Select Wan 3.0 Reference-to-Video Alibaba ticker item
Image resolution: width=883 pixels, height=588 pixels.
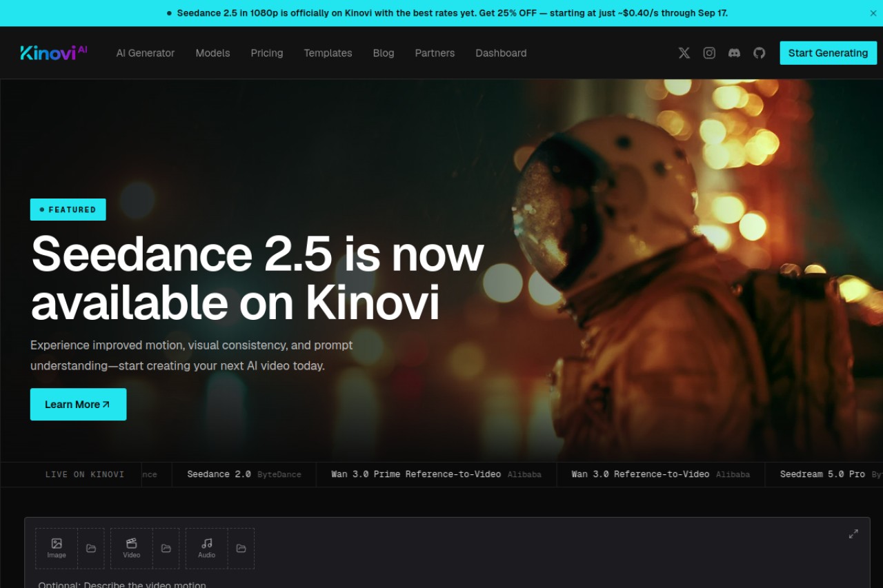click(660, 474)
